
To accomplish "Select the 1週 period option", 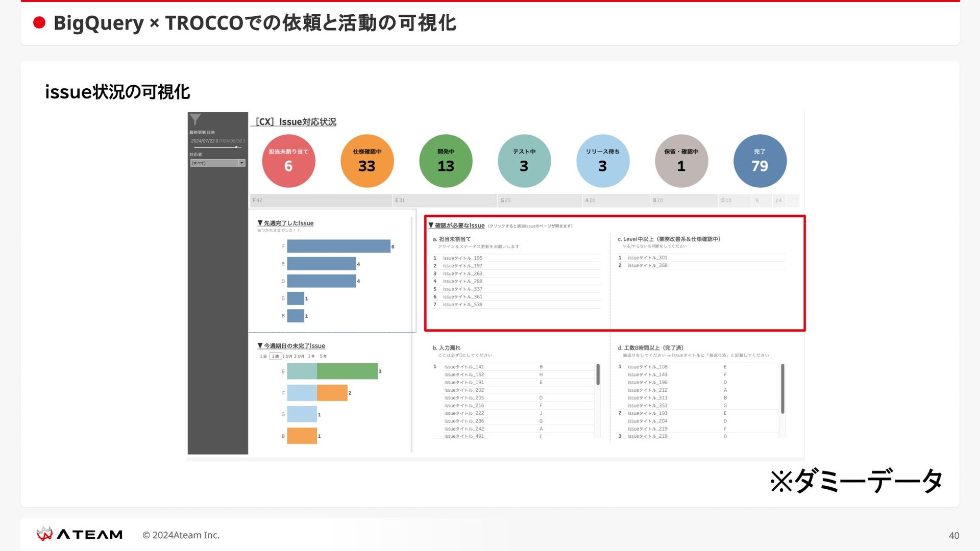I will click(275, 356).
